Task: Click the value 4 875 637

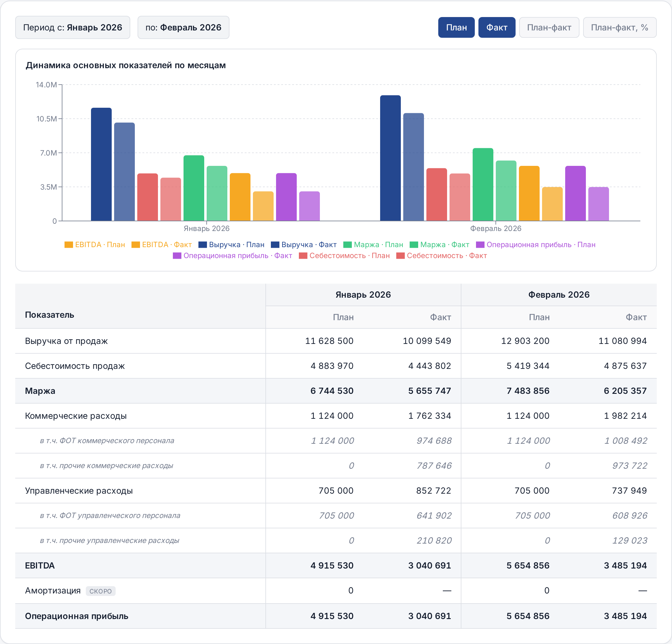Action: (625, 366)
